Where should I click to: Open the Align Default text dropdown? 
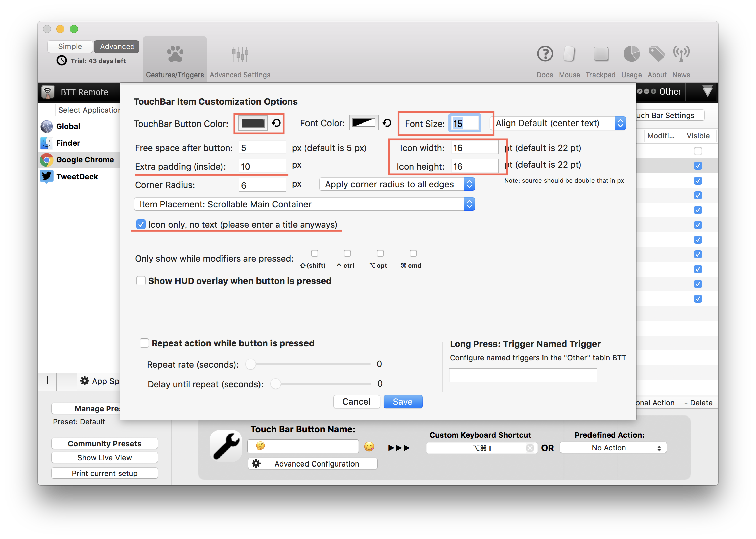coord(558,123)
